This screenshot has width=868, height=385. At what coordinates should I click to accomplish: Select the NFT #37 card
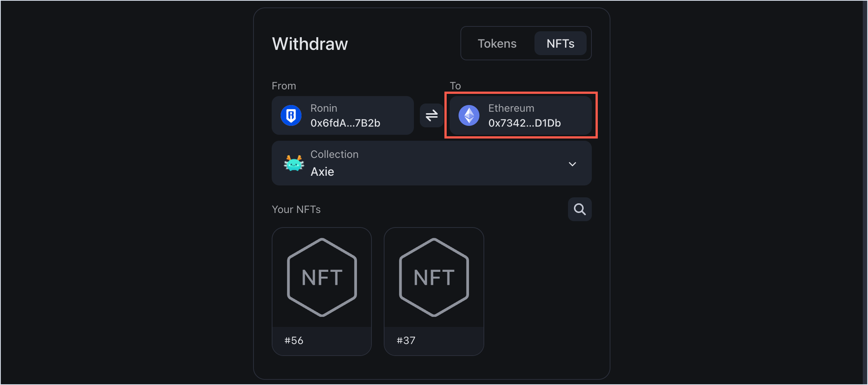coord(434,291)
